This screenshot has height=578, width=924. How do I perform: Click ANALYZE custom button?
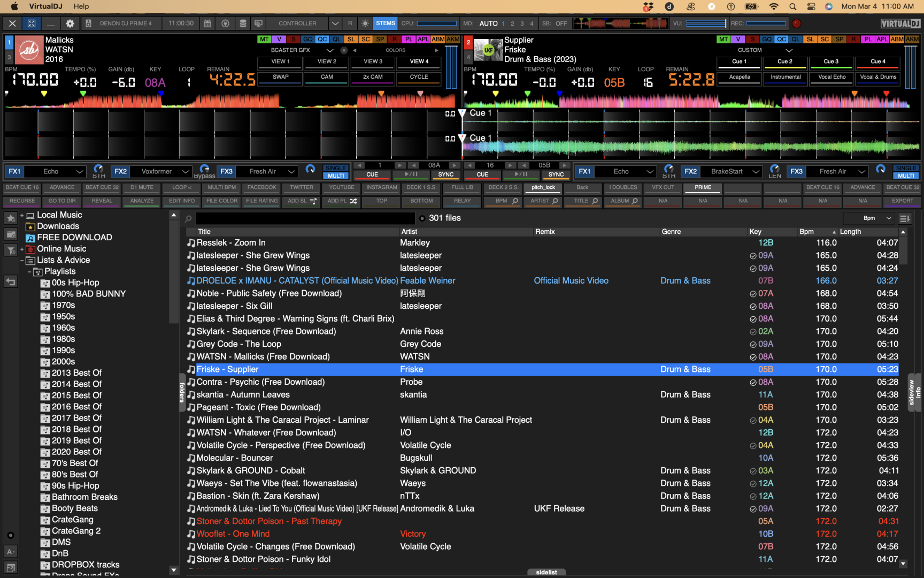point(142,201)
